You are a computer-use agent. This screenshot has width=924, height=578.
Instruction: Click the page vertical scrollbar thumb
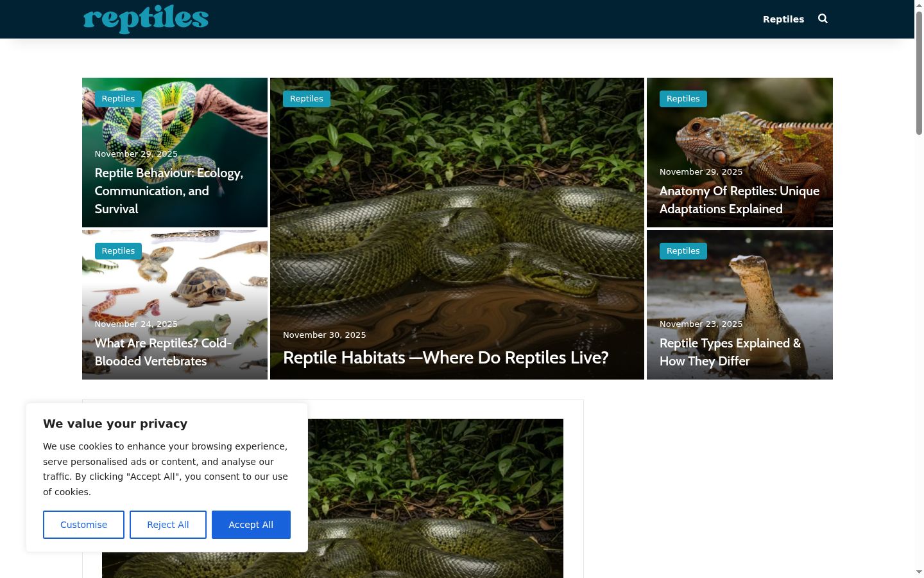[x=919, y=73]
